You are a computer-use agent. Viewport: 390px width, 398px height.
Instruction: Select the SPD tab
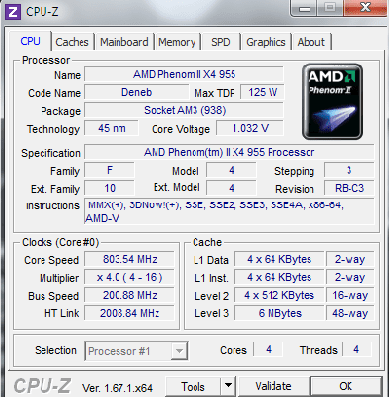[221, 42]
